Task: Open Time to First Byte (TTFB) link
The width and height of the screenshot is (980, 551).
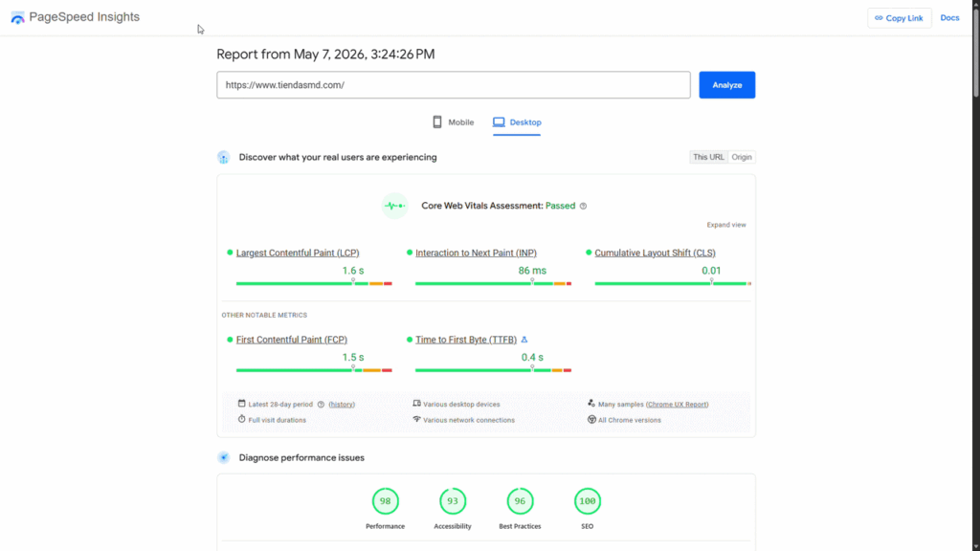Action: click(466, 340)
